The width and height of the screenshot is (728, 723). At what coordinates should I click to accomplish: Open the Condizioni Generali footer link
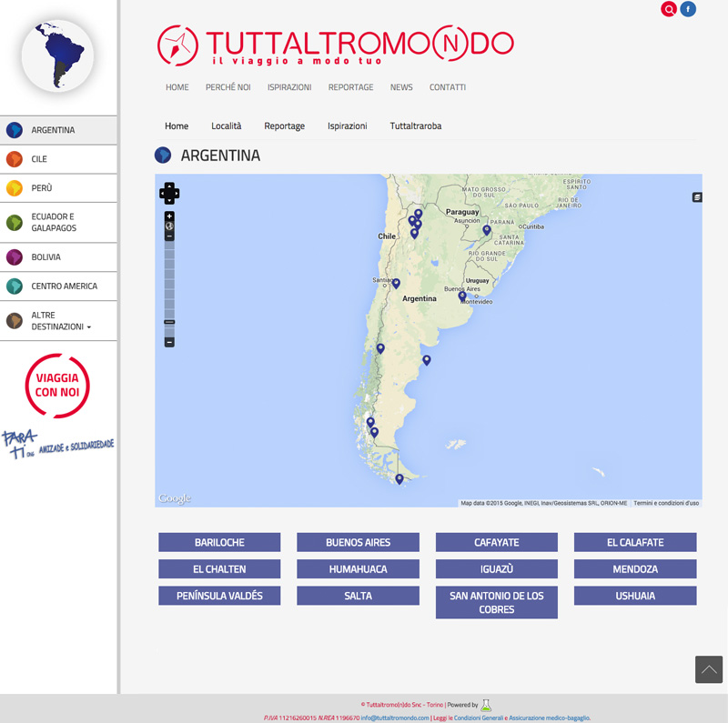click(x=479, y=718)
